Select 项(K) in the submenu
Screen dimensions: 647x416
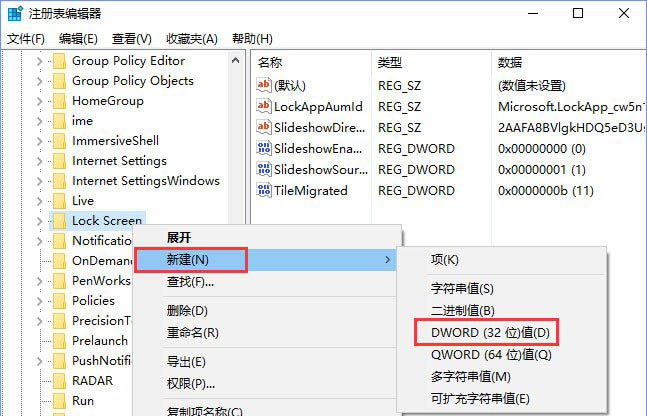tap(502, 260)
